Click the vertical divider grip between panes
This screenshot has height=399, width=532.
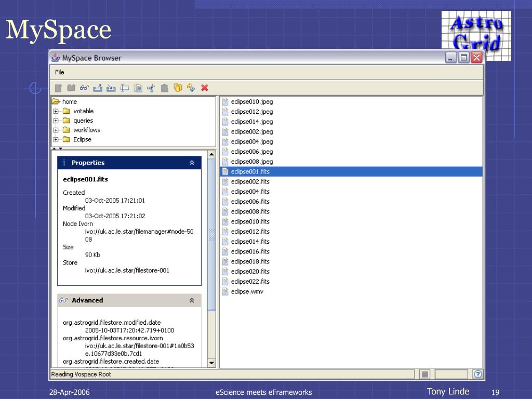click(218, 232)
